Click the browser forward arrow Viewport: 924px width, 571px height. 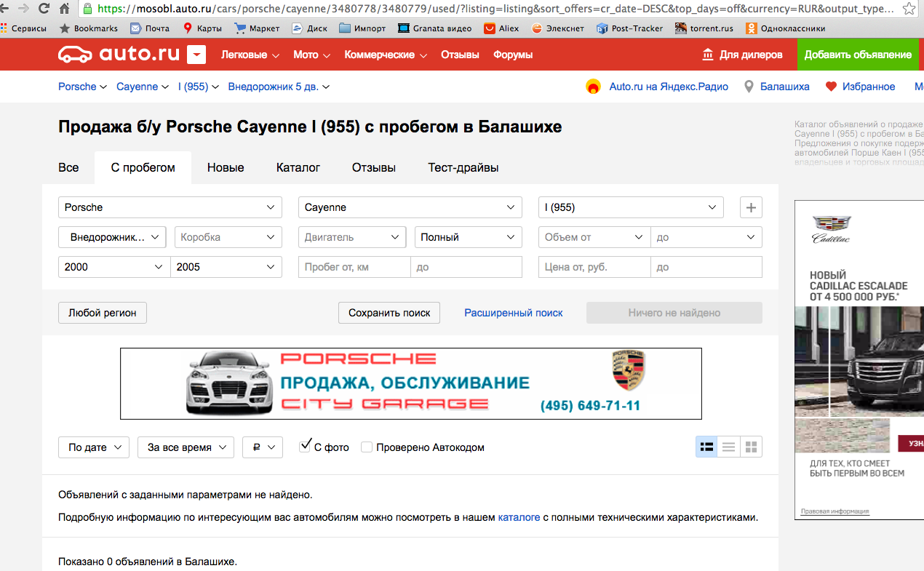[24, 9]
